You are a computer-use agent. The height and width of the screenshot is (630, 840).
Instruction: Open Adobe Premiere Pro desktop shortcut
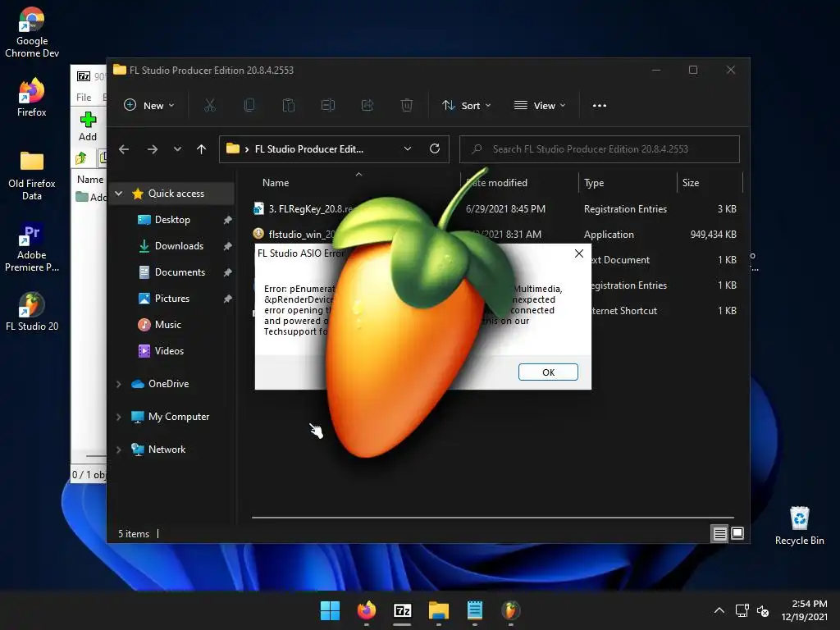click(x=32, y=248)
